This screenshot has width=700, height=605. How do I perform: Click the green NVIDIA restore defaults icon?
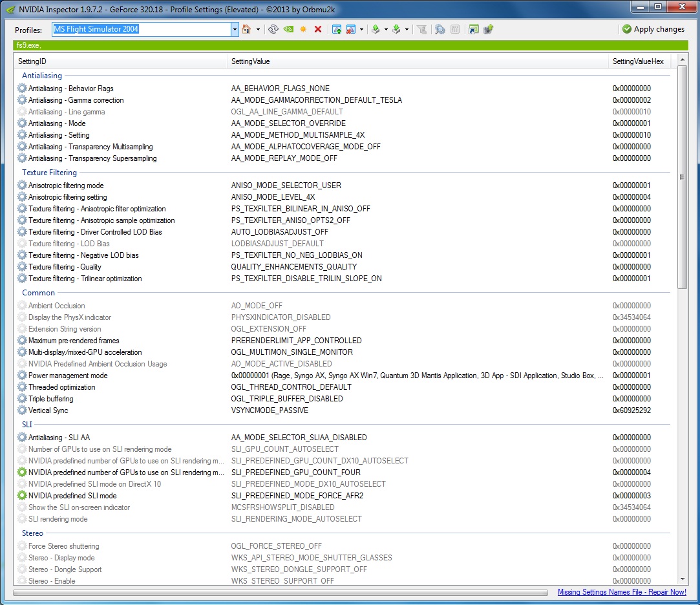[288, 30]
